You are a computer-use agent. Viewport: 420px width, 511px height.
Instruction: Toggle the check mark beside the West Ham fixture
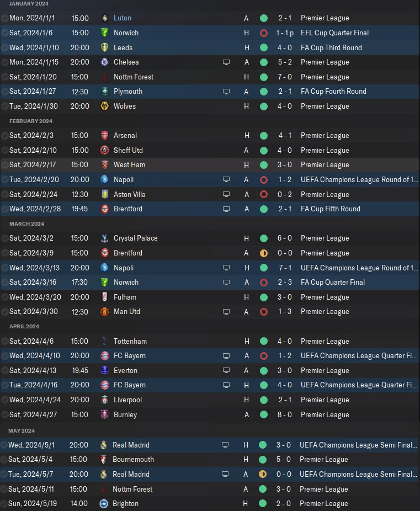5,165
